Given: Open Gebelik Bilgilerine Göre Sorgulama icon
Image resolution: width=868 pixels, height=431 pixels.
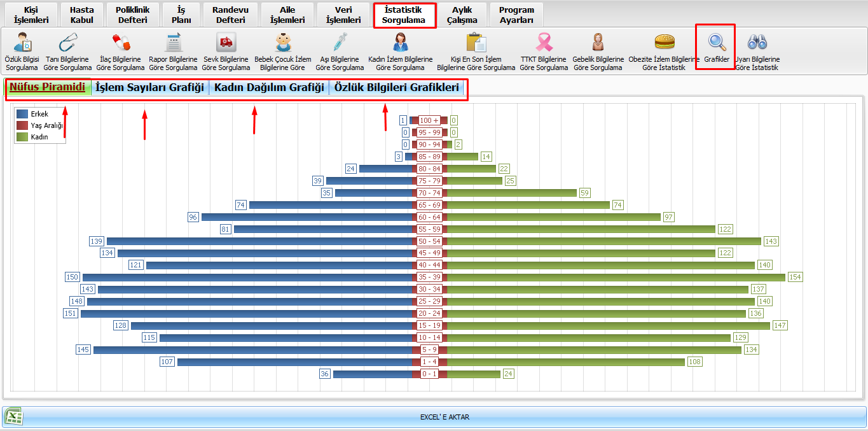Looking at the screenshot, I should pyautogui.click(x=598, y=43).
